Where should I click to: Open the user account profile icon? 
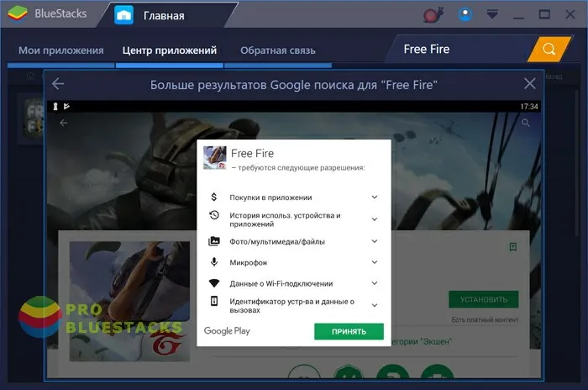465,14
